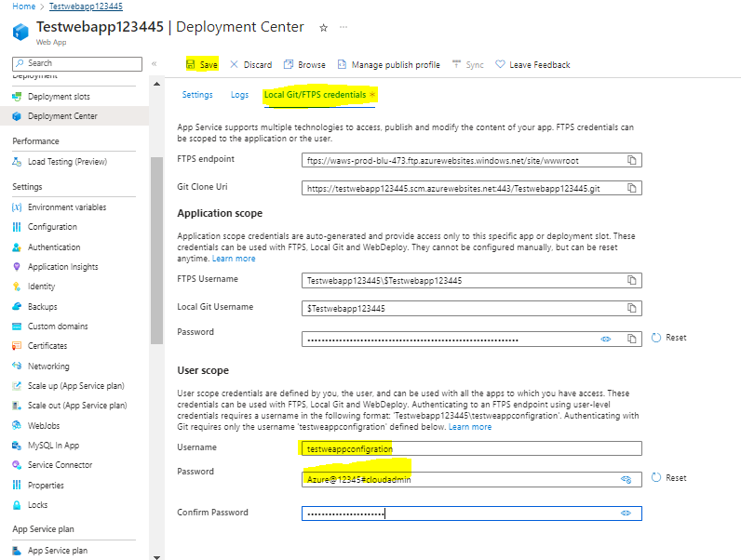Click the WebJobs icon
The width and height of the screenshot is (741, 560).
coord(17,425)
